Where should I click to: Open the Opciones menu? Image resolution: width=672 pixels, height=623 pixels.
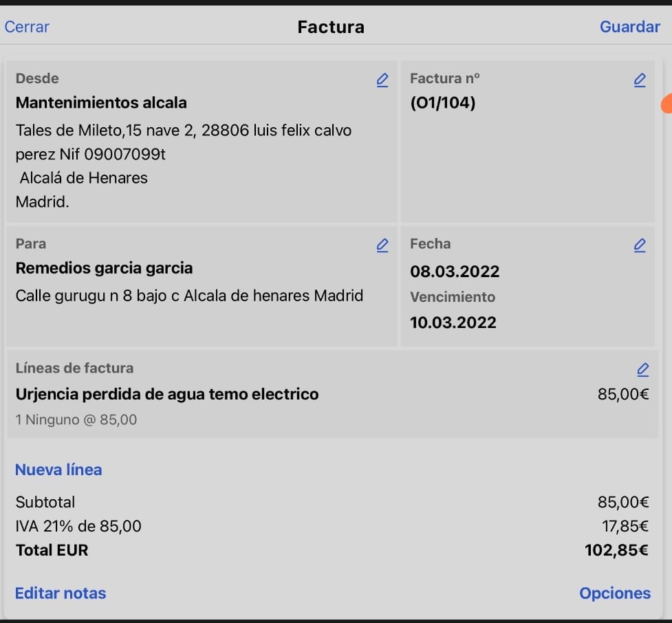point(614,593)
